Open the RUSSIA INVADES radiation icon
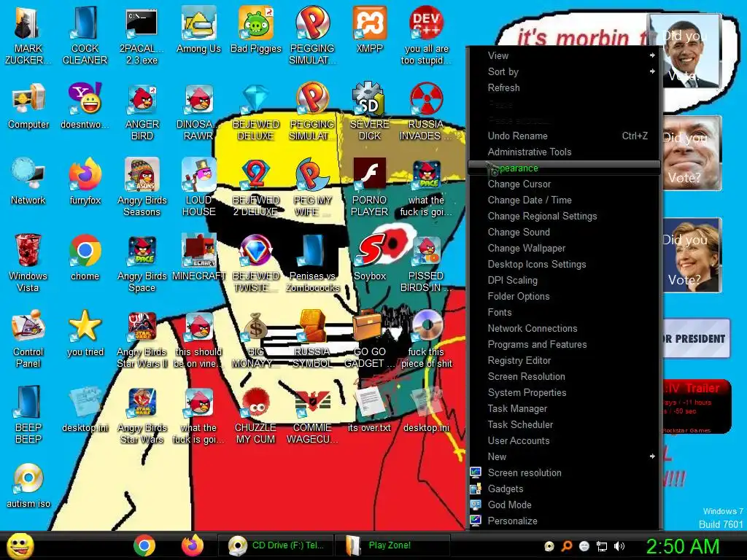Image resolution: width=747 pixels, height=560 pixels. click(426, 112)
